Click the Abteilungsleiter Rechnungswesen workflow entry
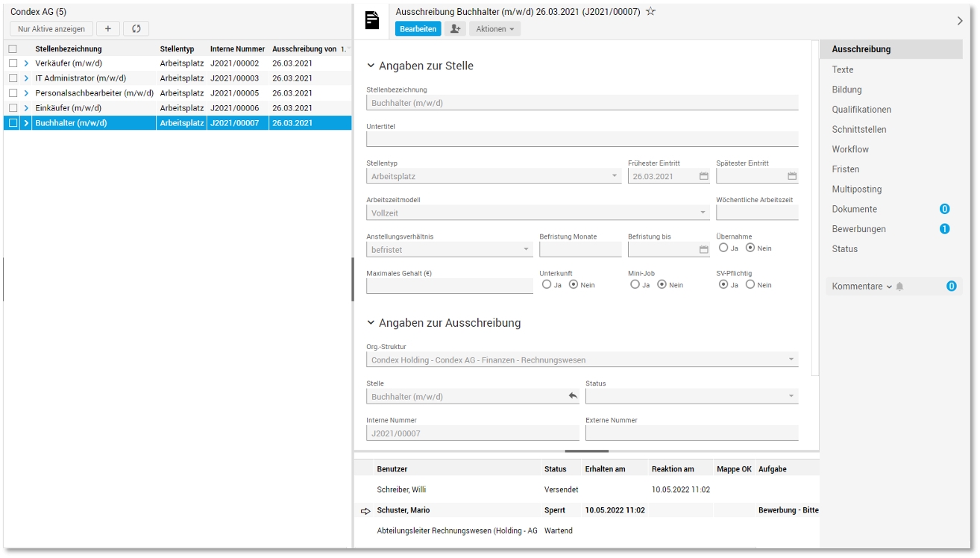This screenshot has width=980, height=558. tap(457, 531)
